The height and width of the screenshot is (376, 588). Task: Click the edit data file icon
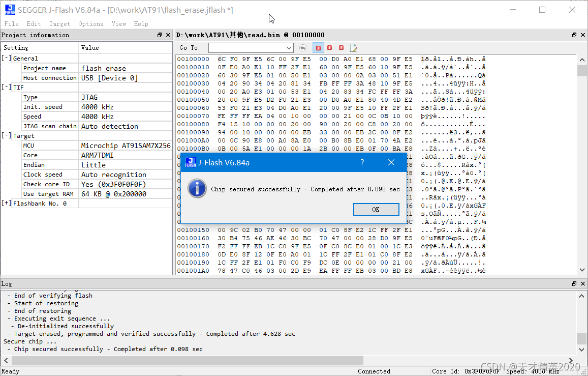click(x=353, y=48)
